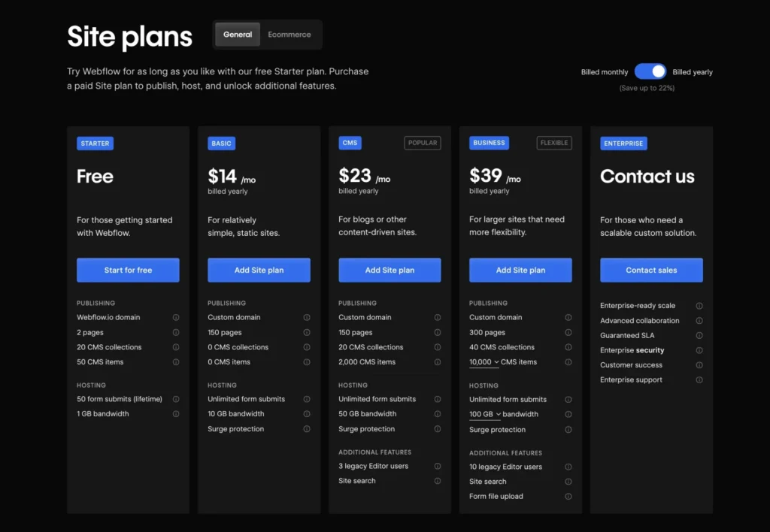Screen dimensions: 770x532
Task: Switch billing to monthly using the toggle
Action: 650,71
